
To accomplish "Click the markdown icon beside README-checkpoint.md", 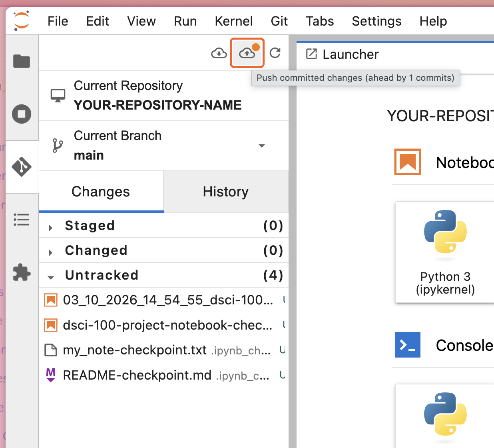I will (x=51, y=375).
